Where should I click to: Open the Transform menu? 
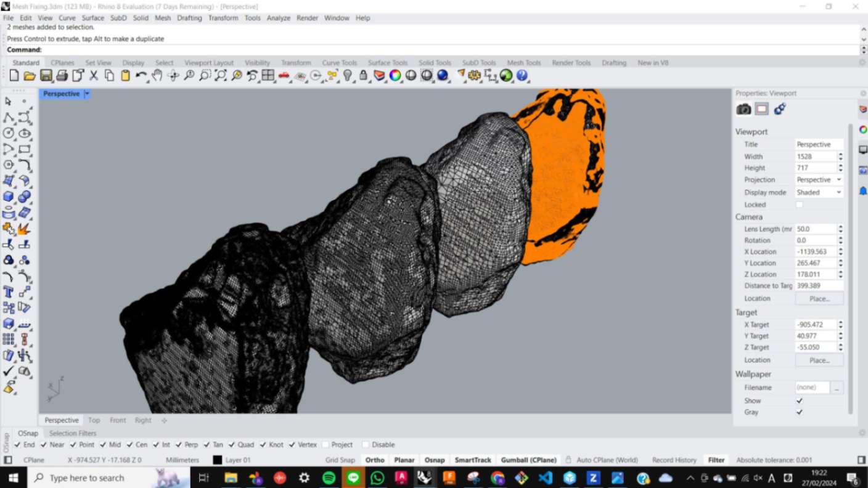pyautogui.click(x=223, y=18)
